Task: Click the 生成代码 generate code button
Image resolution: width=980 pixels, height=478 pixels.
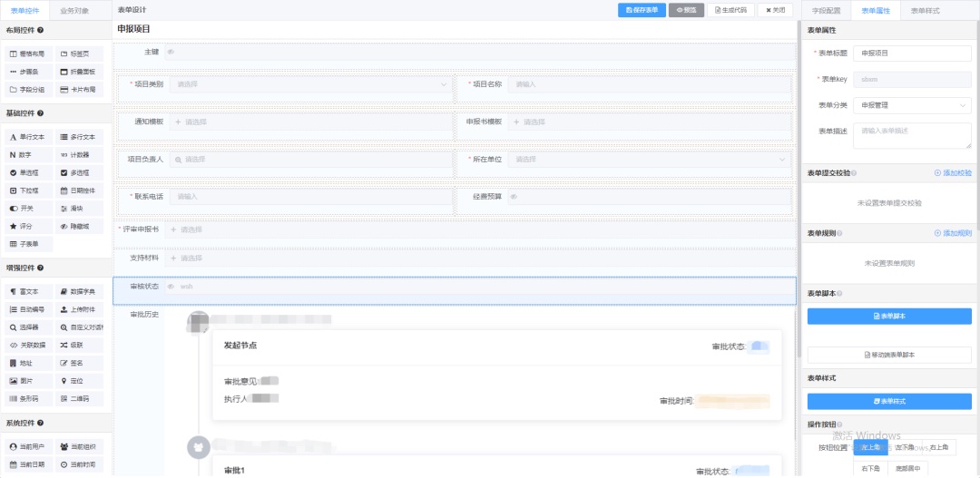Action: point(730,10)
